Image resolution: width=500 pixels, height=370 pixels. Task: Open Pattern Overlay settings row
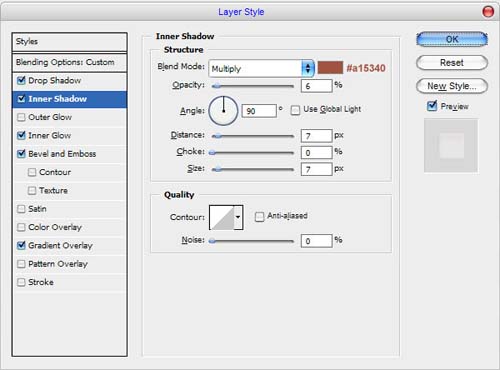pyautogui.click(x=69, y=264)
